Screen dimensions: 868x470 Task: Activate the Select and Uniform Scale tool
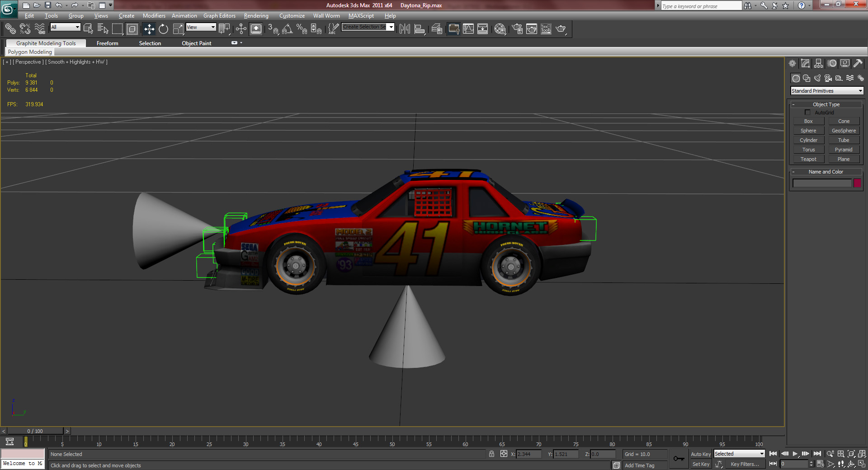(x=178, y=29)
